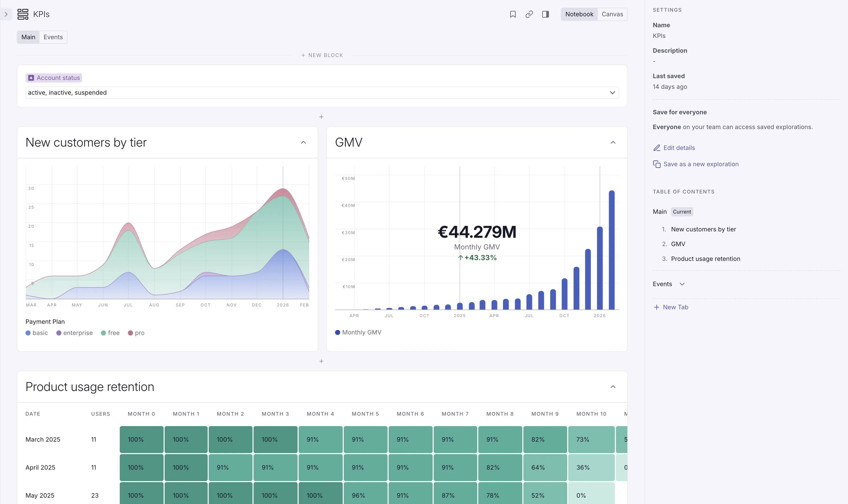
Task: Click the KPIs dashboard icon
Action: (x=23, y=14)
